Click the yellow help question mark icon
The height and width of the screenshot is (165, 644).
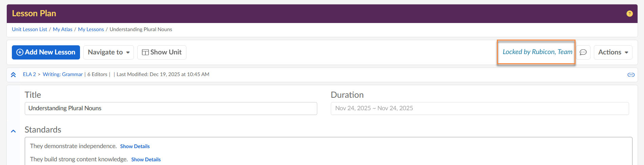pos(629,14)
